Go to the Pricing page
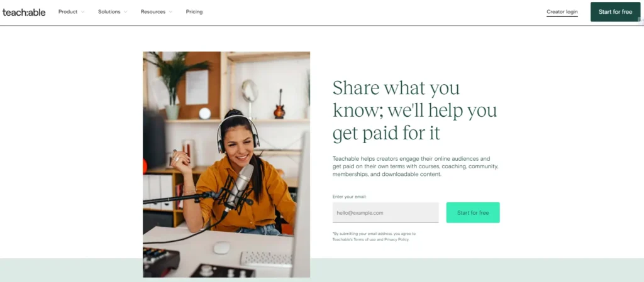Screen dimensions: 644x282 click(x=194, y=12)
